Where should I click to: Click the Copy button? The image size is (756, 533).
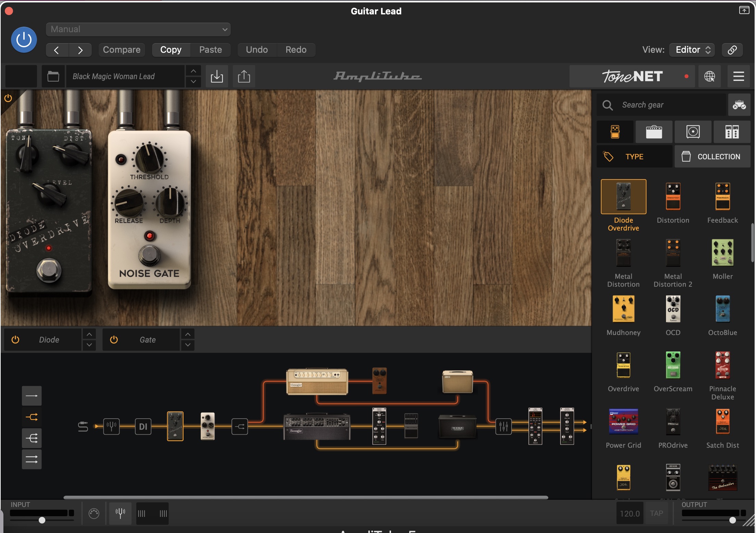(171, 50)
